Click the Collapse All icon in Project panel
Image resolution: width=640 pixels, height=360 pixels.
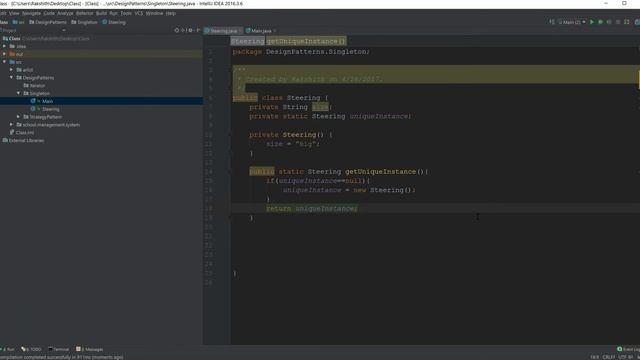[183, 30]
